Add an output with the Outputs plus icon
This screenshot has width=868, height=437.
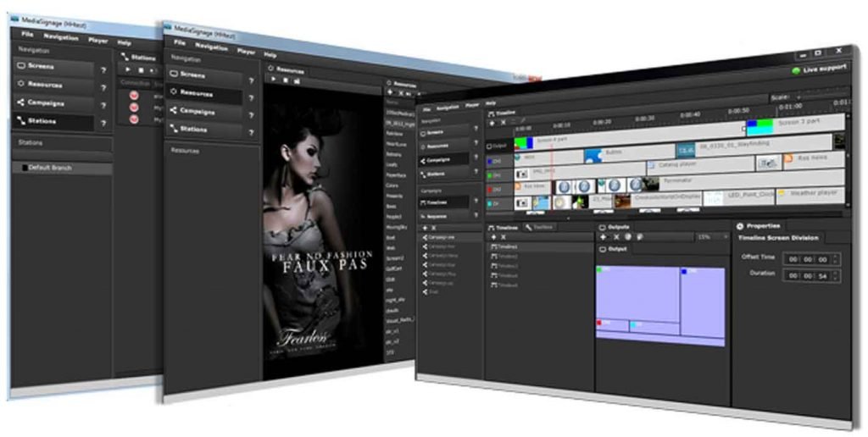pos(605,237)
